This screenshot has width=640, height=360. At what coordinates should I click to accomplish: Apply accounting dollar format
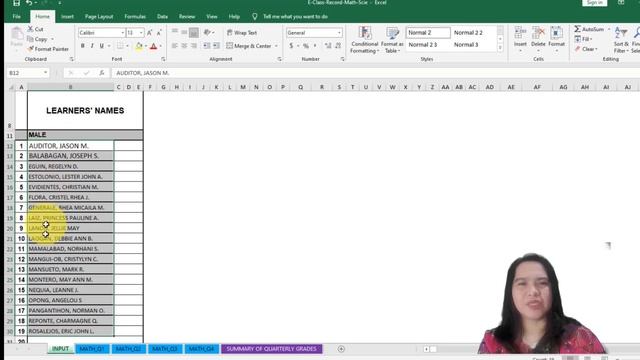tap(291, 46)
